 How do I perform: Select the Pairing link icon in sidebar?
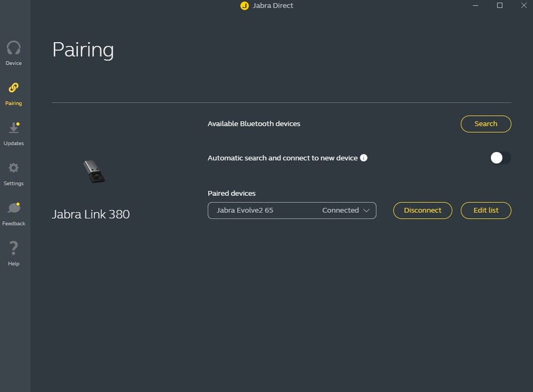(13, 88)
